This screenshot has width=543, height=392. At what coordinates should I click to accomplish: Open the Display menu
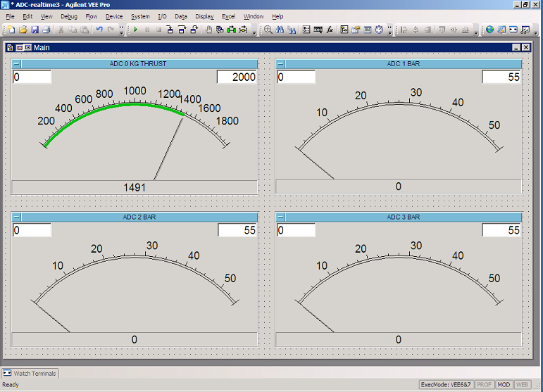click(204, 16)
